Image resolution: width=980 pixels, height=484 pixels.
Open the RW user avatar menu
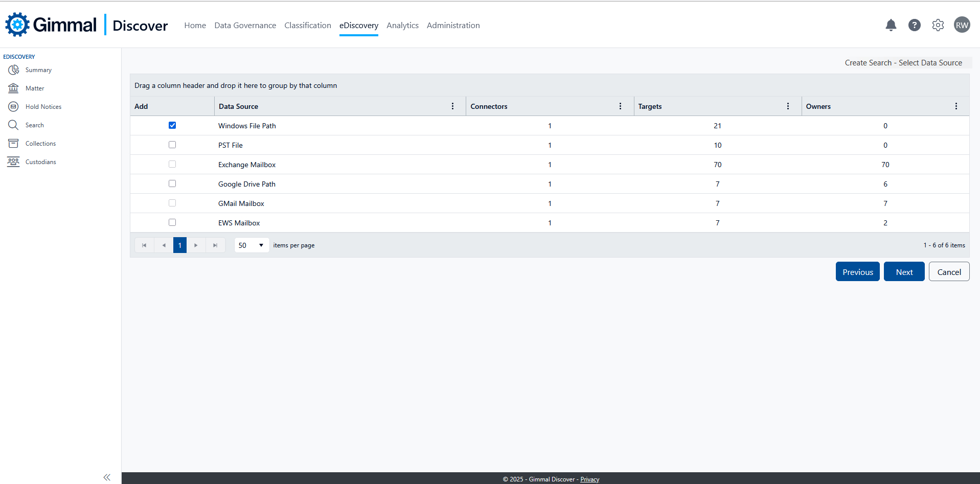[x=962, y=25]
